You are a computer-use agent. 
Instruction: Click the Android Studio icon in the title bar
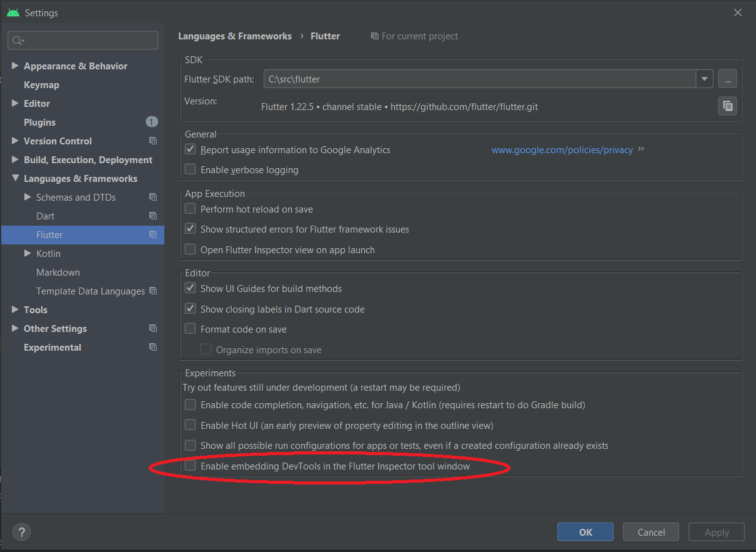tap(12, 12)
